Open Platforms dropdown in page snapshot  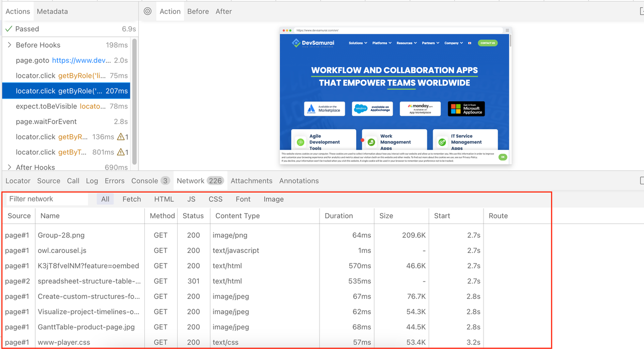(382, 43)
